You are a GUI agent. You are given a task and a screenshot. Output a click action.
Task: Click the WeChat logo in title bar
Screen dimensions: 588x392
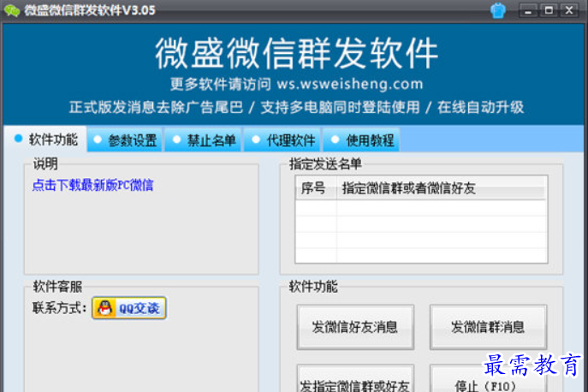pyautogui.click(x=12, y=10)
